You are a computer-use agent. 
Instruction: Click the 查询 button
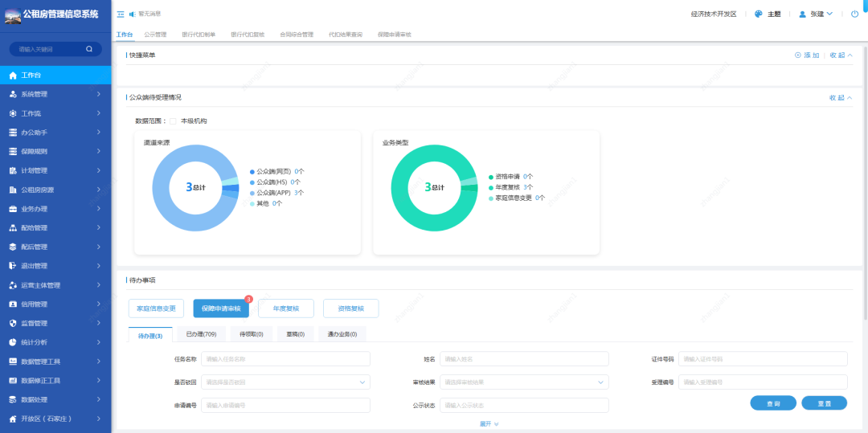[773, 404]
